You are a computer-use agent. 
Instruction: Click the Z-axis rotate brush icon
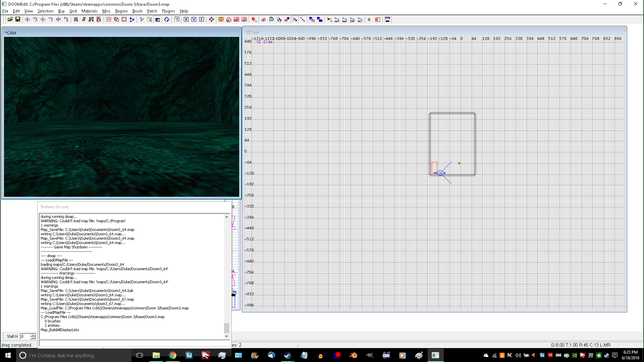click(66, 19)
